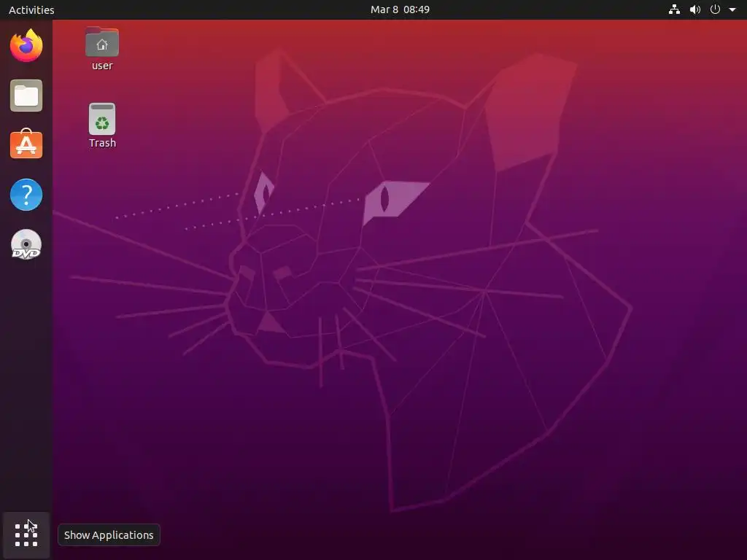Open Ubuntu Software from the dock
The width and height of the screenshot is (747, 560).
pyautogui.click(x=26, y=144)
